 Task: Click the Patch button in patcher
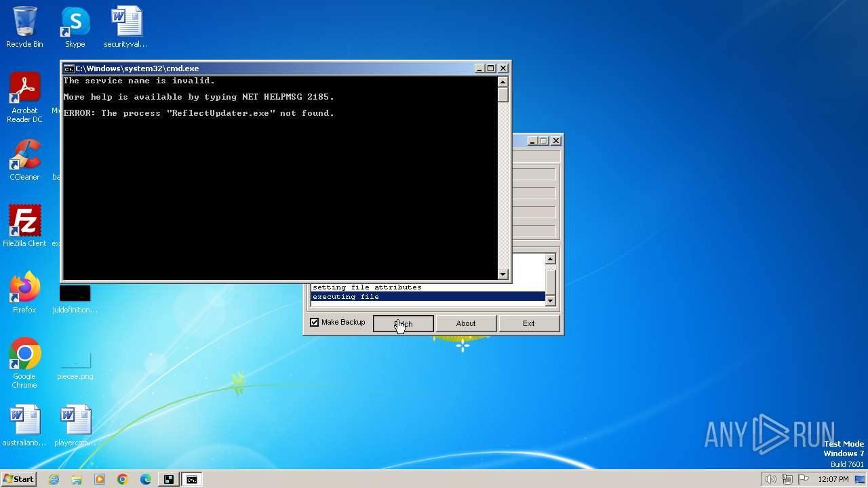pos(403,323)
